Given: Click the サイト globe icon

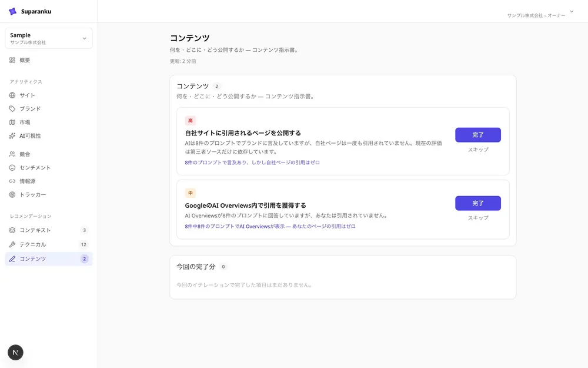Looking at the screenshot, I should 12,95.
